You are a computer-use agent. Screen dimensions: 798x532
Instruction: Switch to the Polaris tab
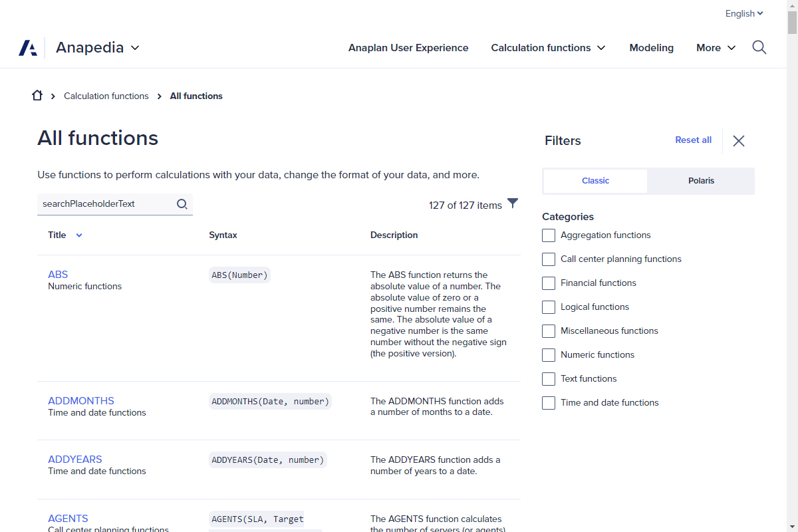pos(701,181)
